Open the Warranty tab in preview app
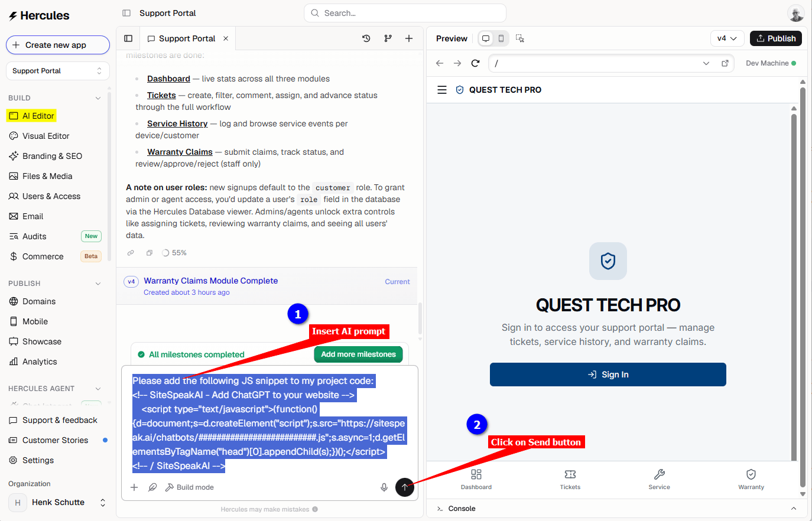The image size is (812, 521). point(751,480)
